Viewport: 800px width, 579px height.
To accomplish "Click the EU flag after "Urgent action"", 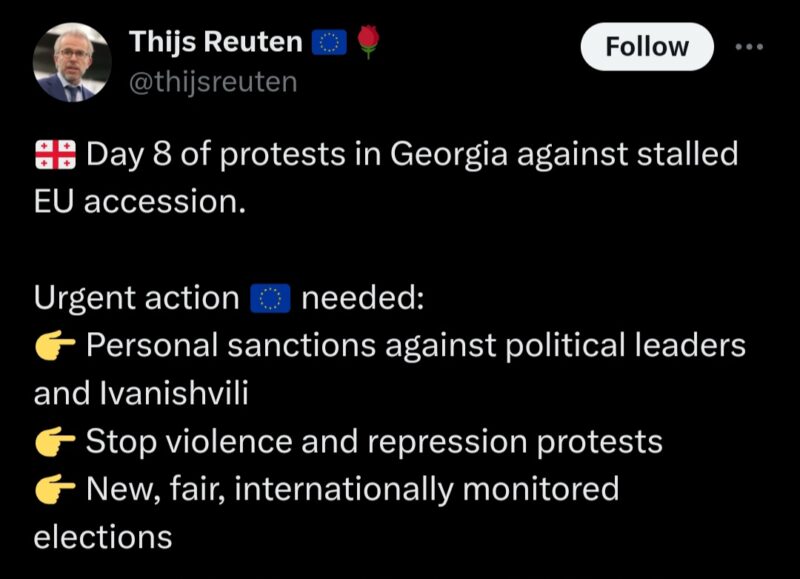I will (x=267, y=298).
